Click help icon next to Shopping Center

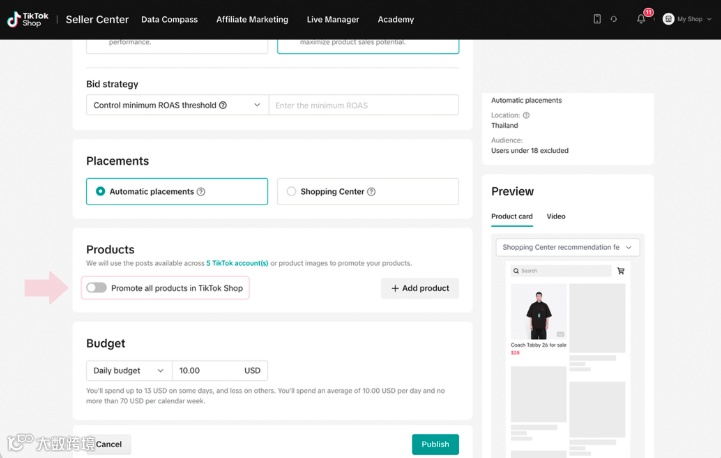coord(372,192)
